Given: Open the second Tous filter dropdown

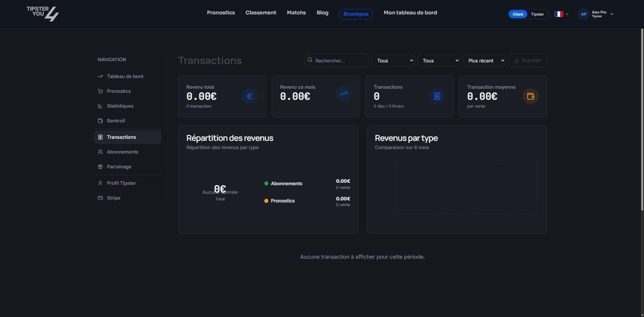Looking at the screenshot, I should click(439, 60).
